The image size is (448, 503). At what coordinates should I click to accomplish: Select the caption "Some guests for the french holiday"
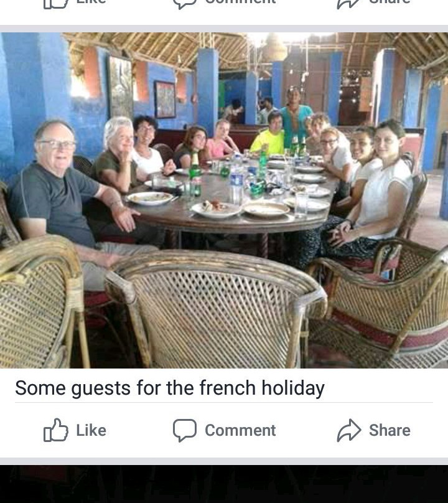coord(170,388)
